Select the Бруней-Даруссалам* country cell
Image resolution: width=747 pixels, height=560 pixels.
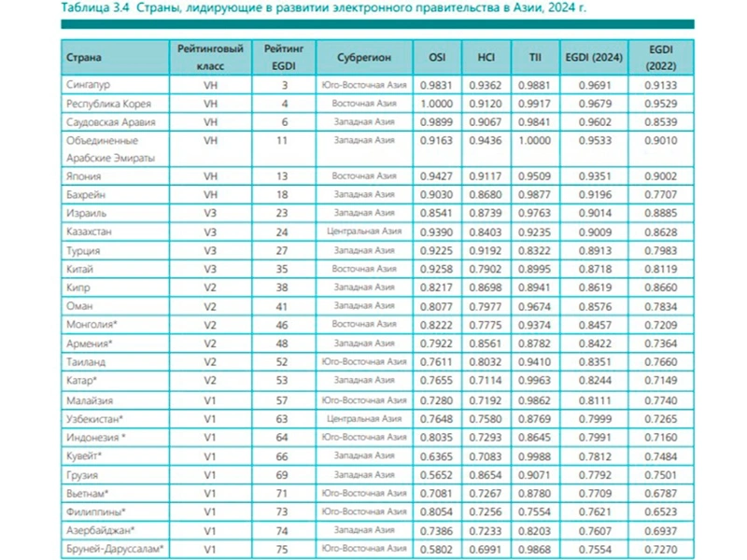pyautogui.click(x=115, y=547)
